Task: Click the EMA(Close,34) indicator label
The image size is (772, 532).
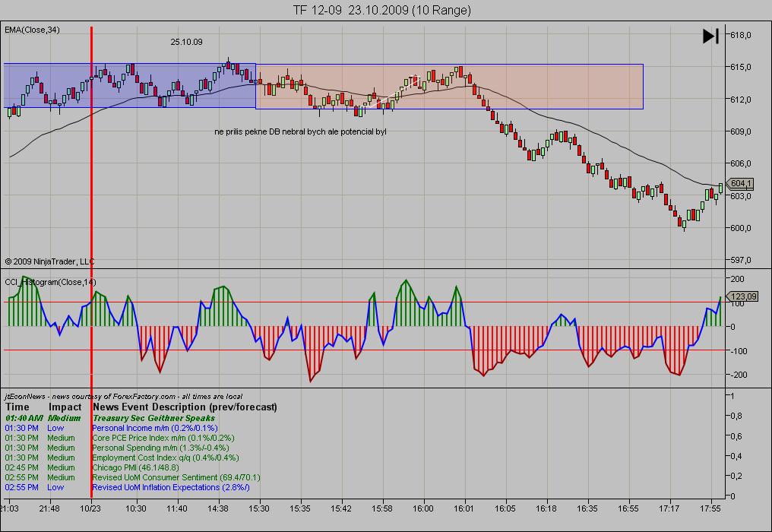Action: (32, 30)
